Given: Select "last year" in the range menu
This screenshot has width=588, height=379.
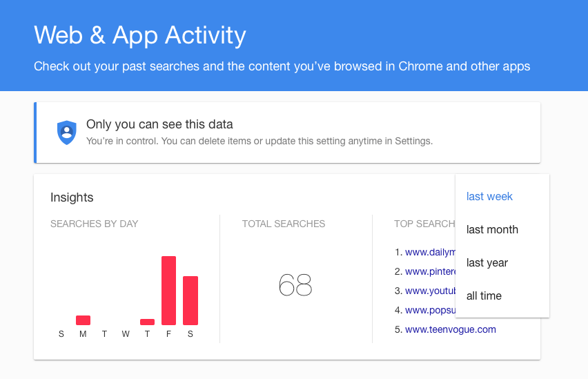Looking at the screenshot, I should [487, 263].
